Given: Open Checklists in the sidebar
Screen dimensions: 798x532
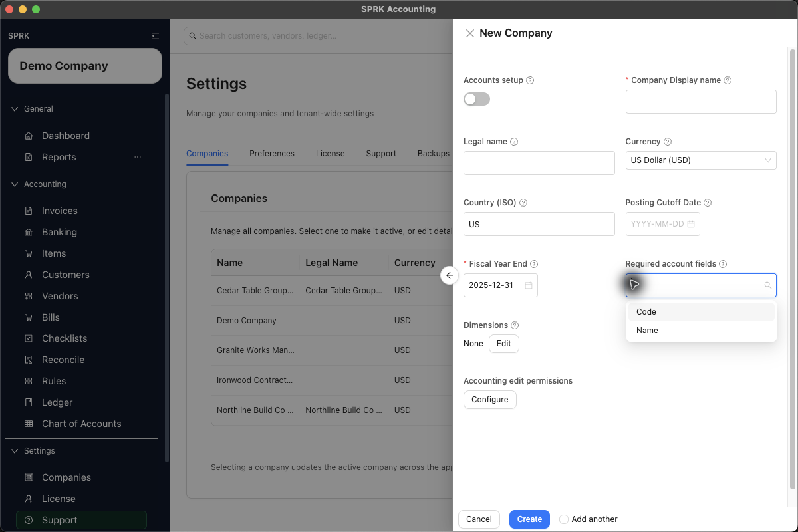Looking at the screenshot, I should coord(65,338).
